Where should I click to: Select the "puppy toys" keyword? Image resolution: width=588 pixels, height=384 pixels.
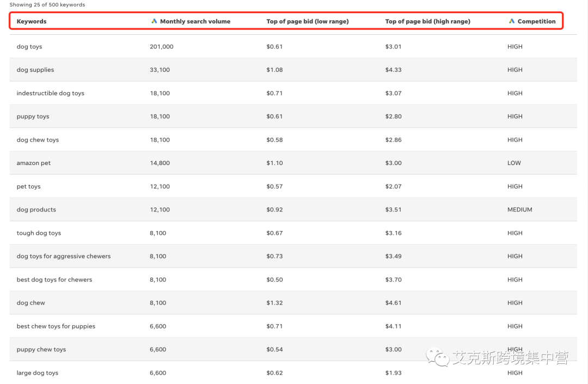(33, 117)
